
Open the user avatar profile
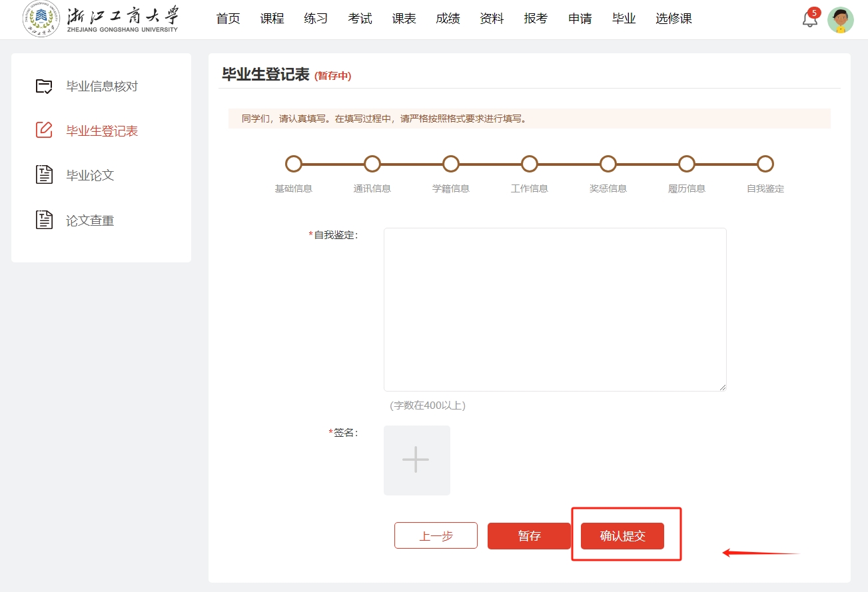pos(840,20)
